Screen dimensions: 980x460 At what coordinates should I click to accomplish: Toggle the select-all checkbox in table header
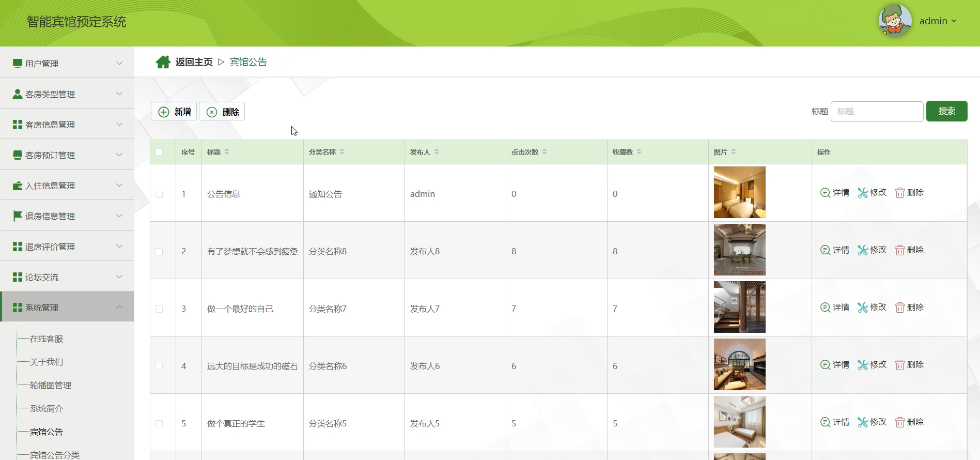[x=159, y=152]
